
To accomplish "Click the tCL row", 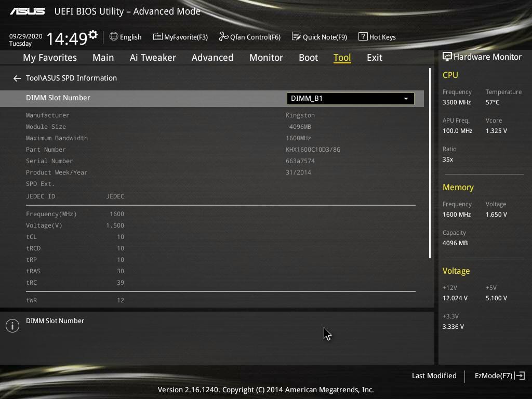I will point(75,237).
